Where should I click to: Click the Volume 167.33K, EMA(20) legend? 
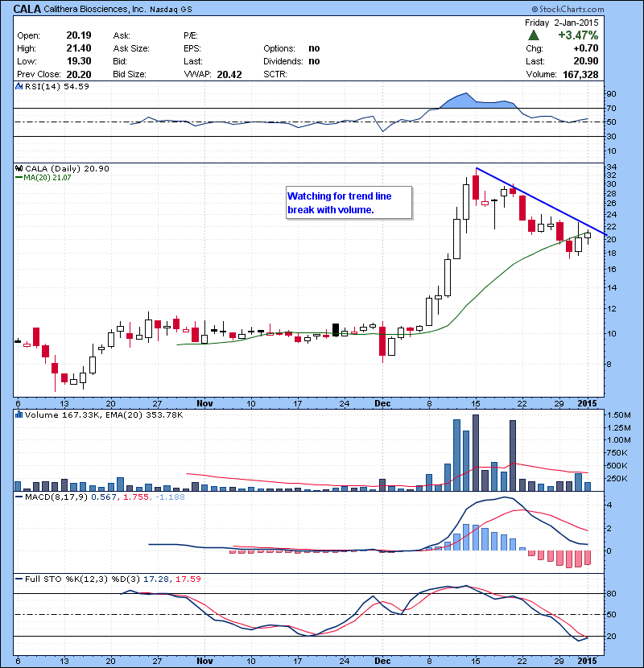[x=104, y=414]
